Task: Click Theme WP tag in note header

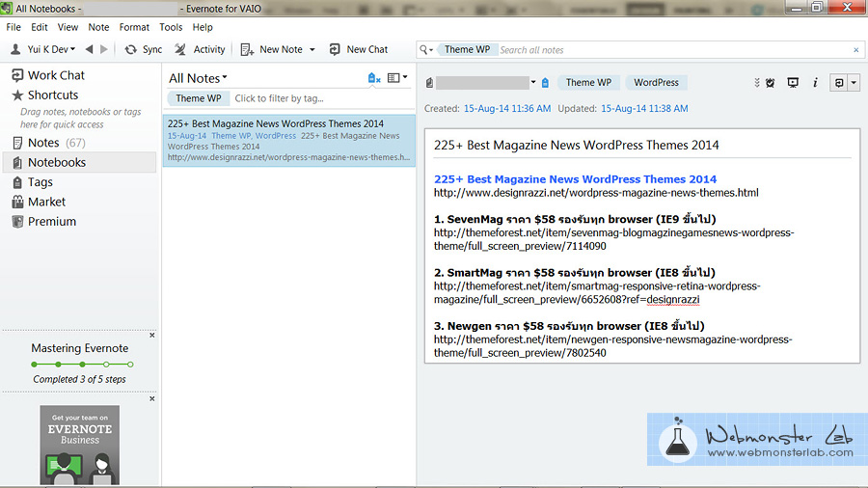Action: [x=588, y=82]
